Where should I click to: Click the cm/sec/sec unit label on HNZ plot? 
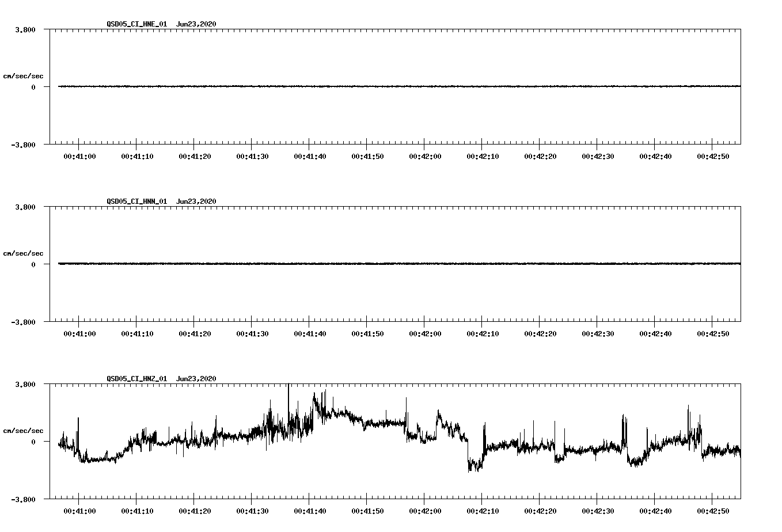tap(23, 431)
